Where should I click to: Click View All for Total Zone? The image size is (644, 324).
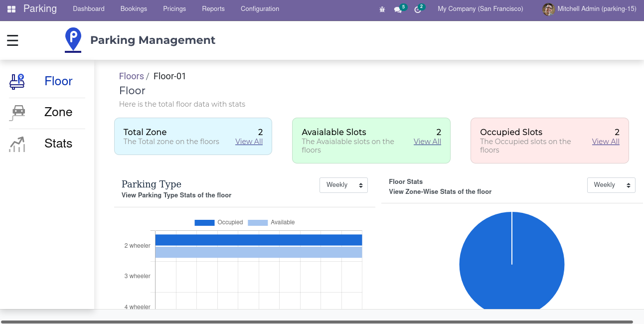point(249,142)
